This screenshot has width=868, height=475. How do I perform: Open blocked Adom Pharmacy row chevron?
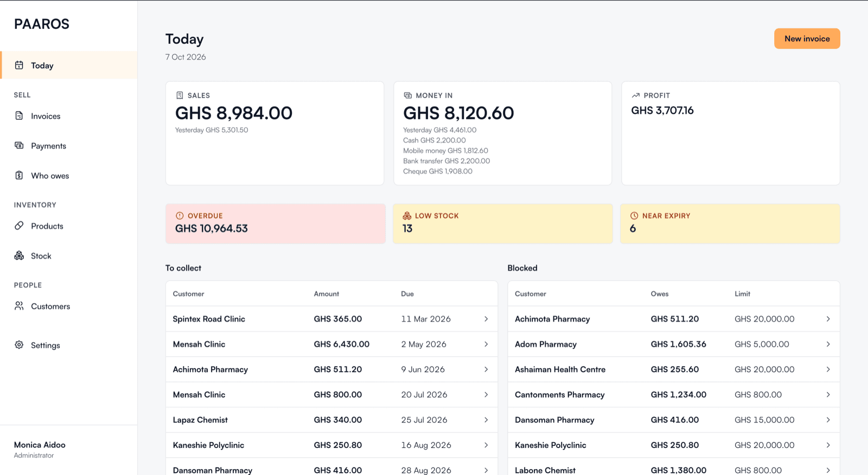[x=828, y=344]
